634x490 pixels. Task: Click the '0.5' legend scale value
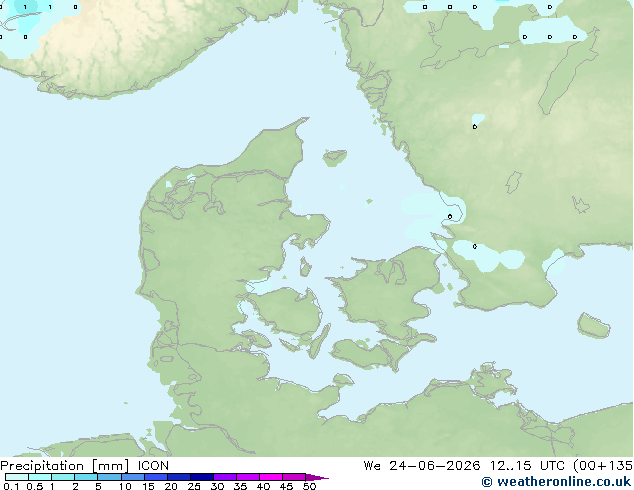pyautogui.click(x=35, y=486)
